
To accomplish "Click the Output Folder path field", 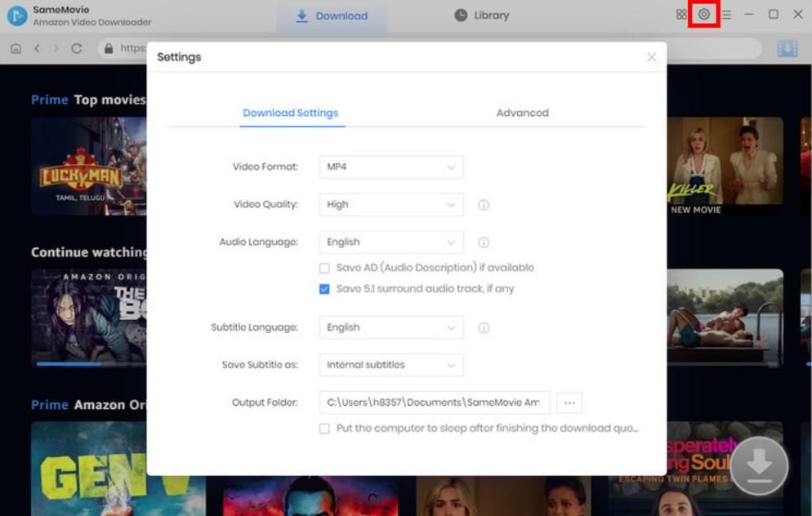I will click(x=435, y=403).
